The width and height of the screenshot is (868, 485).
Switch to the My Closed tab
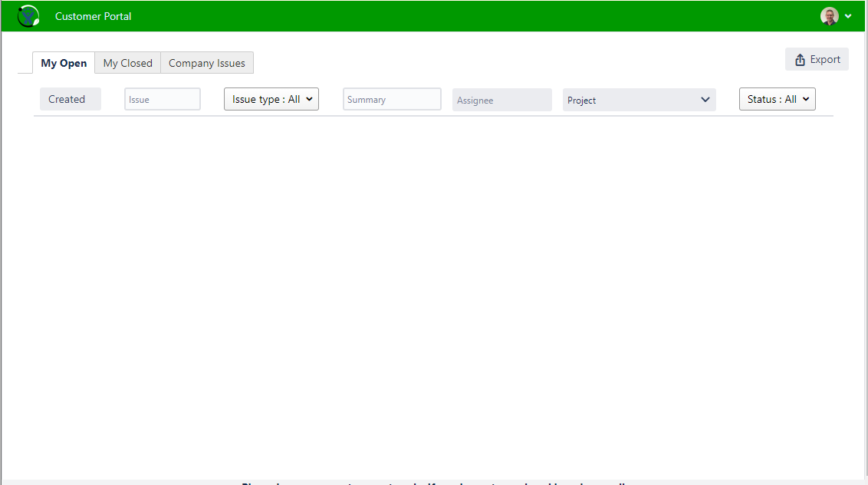point(128,63)
